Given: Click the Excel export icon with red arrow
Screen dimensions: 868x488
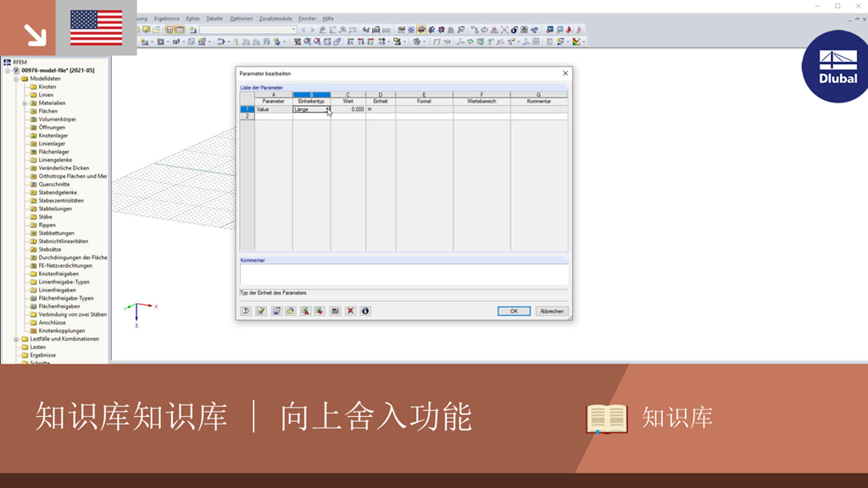Looking at the screenshot, I should tap(305, 311).
